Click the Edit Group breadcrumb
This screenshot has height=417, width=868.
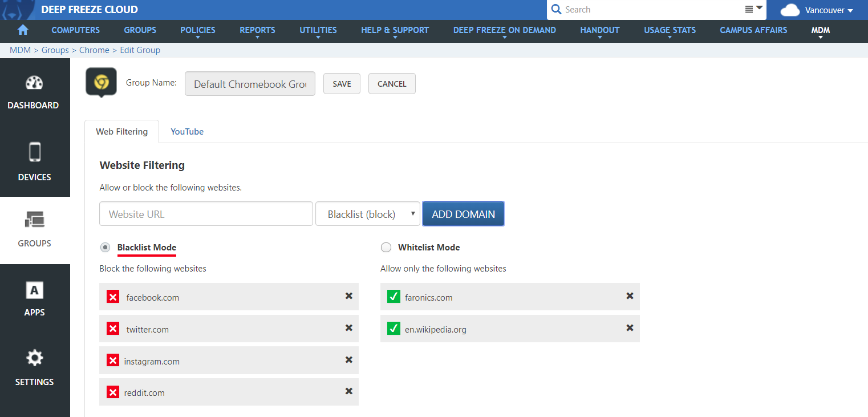[x=140, y=50]
